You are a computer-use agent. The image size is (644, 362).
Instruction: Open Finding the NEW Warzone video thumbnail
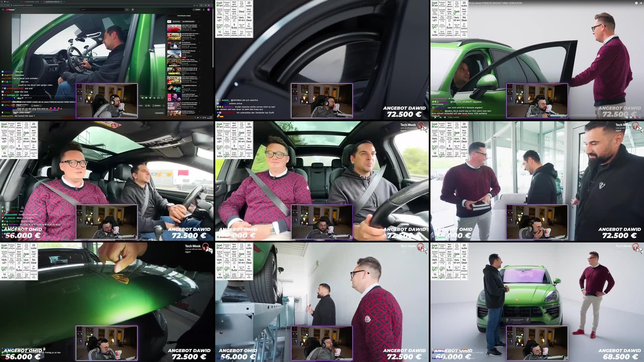tap(174, 54)
